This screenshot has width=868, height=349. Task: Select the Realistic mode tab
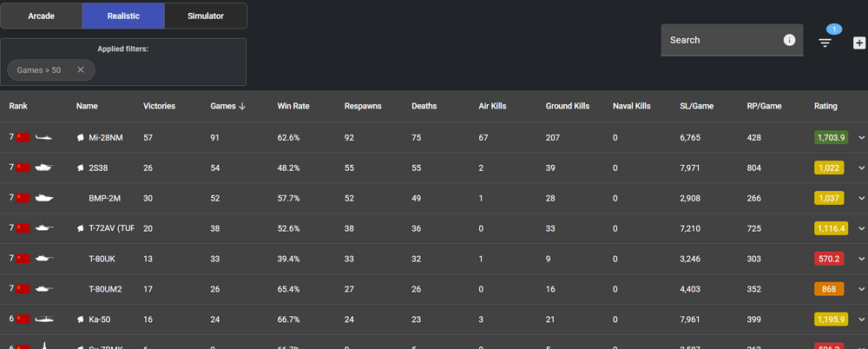click(x=123, y=16)
